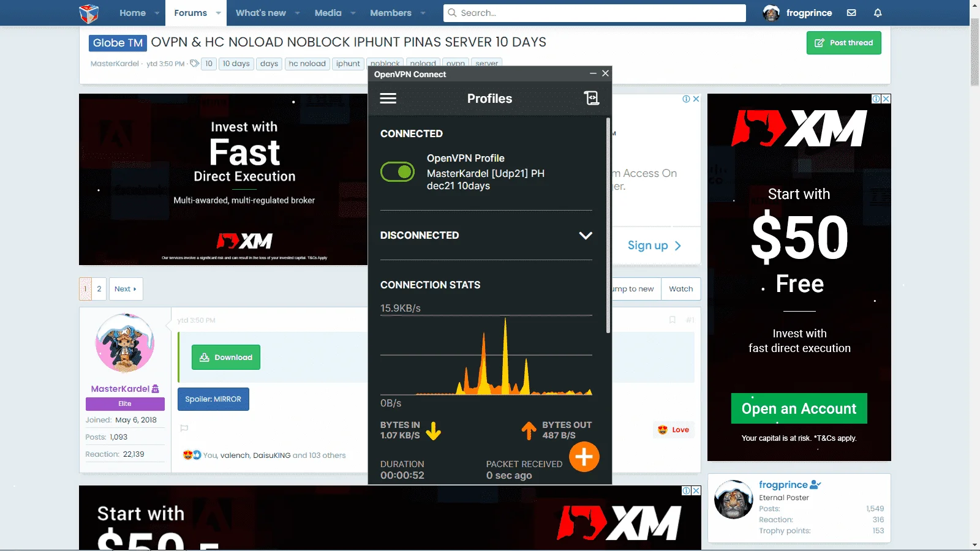This screenshot has width=980, height=551.
Task: Expand the Spoiler: MIRROR section
Action: click(213, 399)
